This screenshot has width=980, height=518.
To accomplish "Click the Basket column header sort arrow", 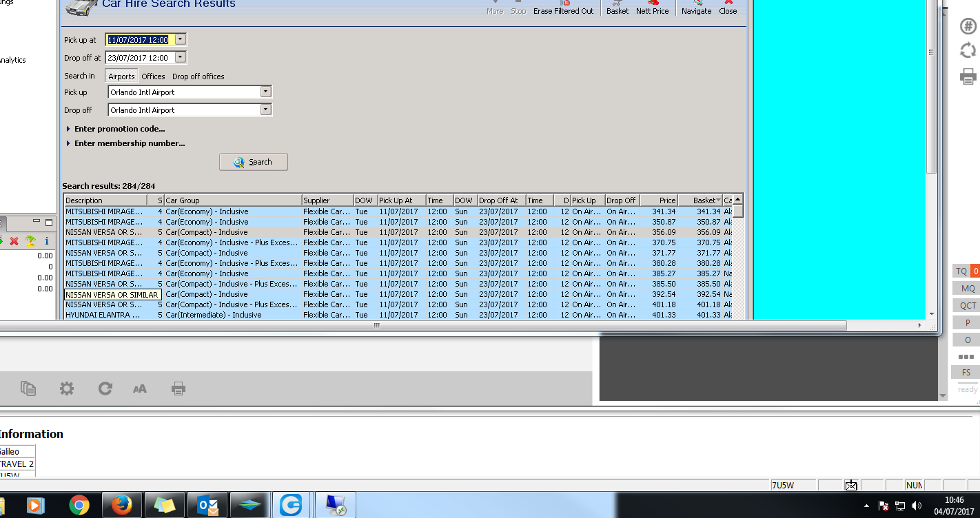I will (719, 200).
